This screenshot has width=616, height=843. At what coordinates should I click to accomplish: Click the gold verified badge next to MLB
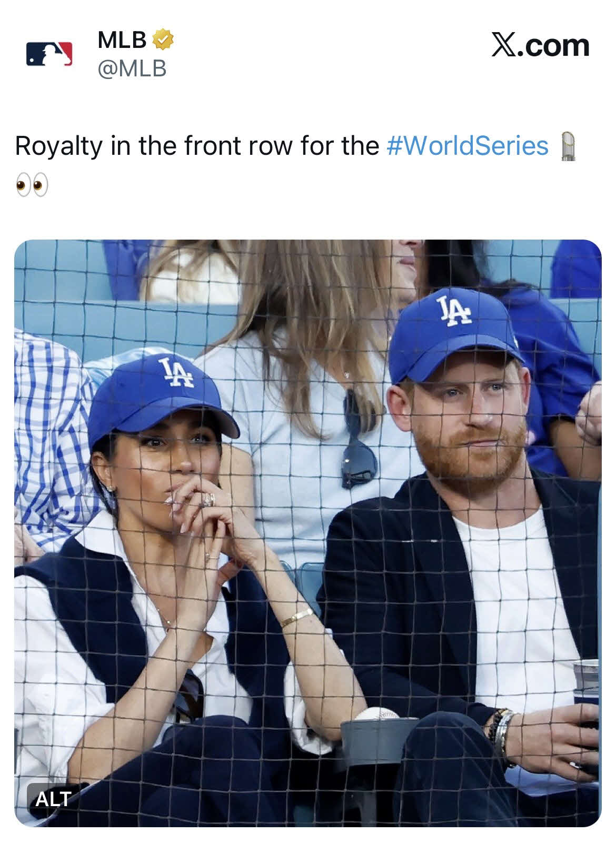[163, 39]
